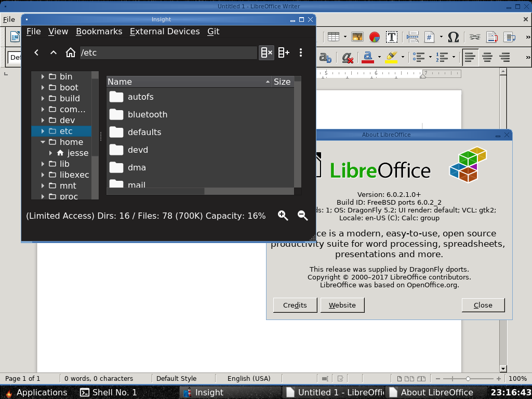Click the zoom out minus in Writer's status bar
532x399 pixels.
pos(437,379)
